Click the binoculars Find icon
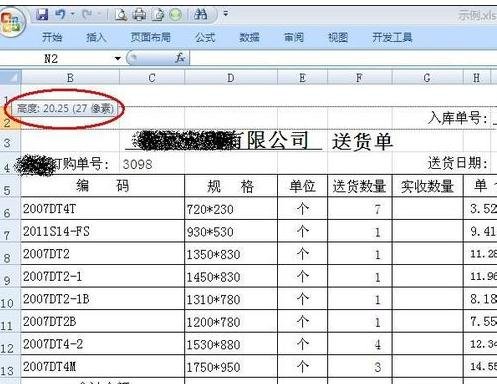This screenshot has width=497, height=384. [x=200, y=14]
